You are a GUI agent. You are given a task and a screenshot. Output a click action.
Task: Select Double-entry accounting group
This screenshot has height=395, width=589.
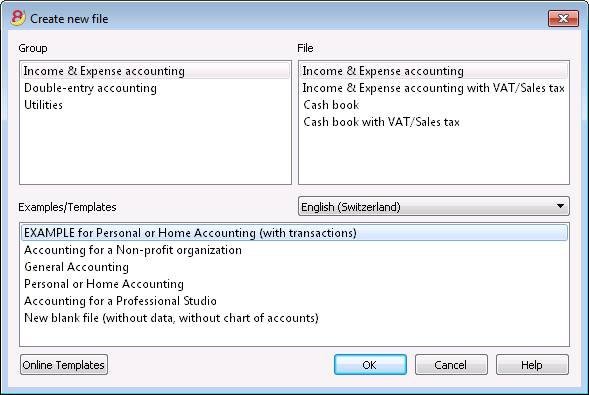click(x=90, y=88)
